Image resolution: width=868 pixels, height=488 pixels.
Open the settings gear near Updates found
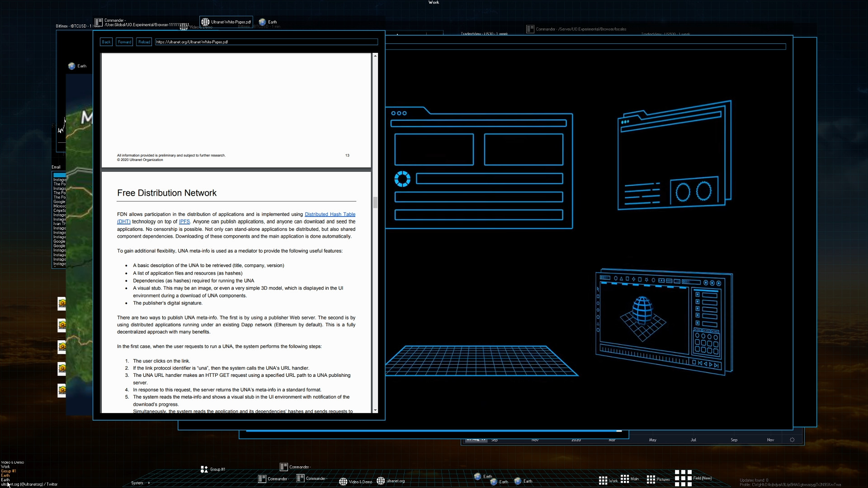[x=792, y=439]
